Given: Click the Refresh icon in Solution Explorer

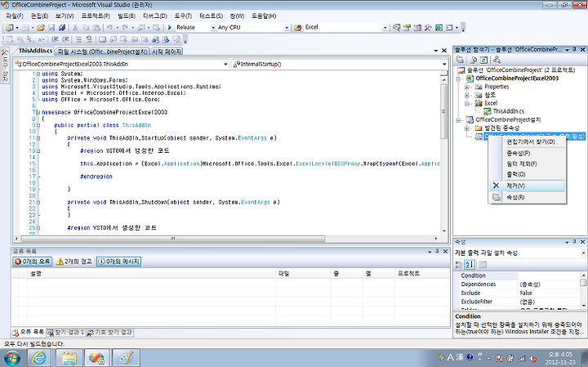Looking at the screenshot, I should pyautogui.click(x=483, y=60).
